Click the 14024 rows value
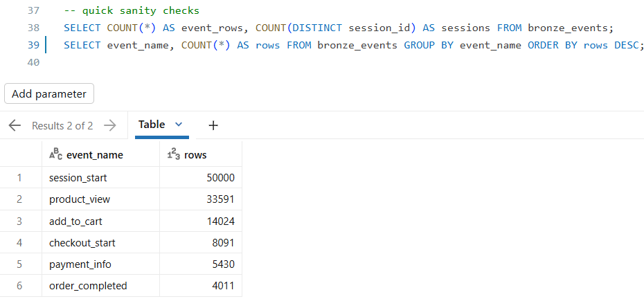644x299 pixels. [x=221, y=221]
